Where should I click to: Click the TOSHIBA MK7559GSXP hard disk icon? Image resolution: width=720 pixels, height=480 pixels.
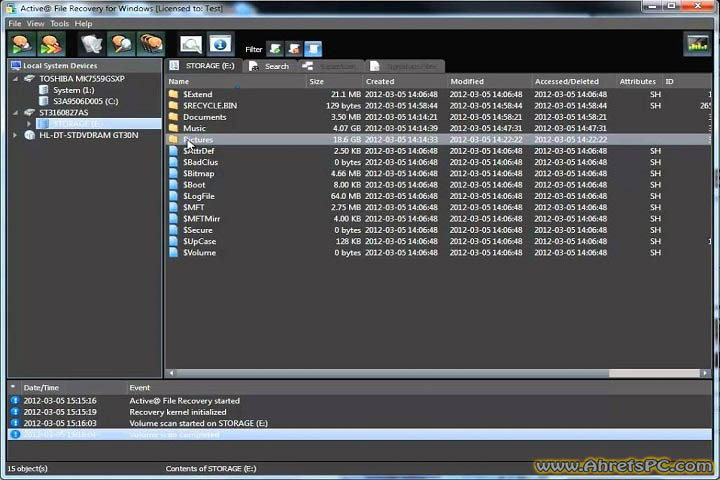point(29,79)
